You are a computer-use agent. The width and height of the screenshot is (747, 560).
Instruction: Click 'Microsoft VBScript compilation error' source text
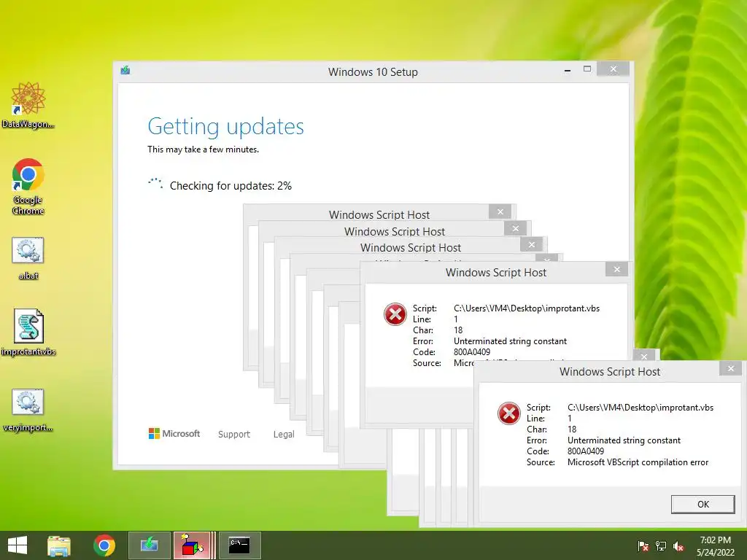pos(638,462)
